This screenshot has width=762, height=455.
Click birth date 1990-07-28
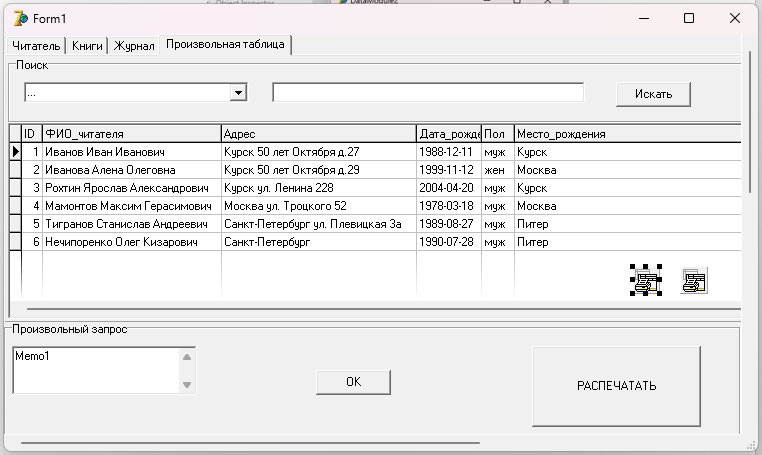point(449,242)
